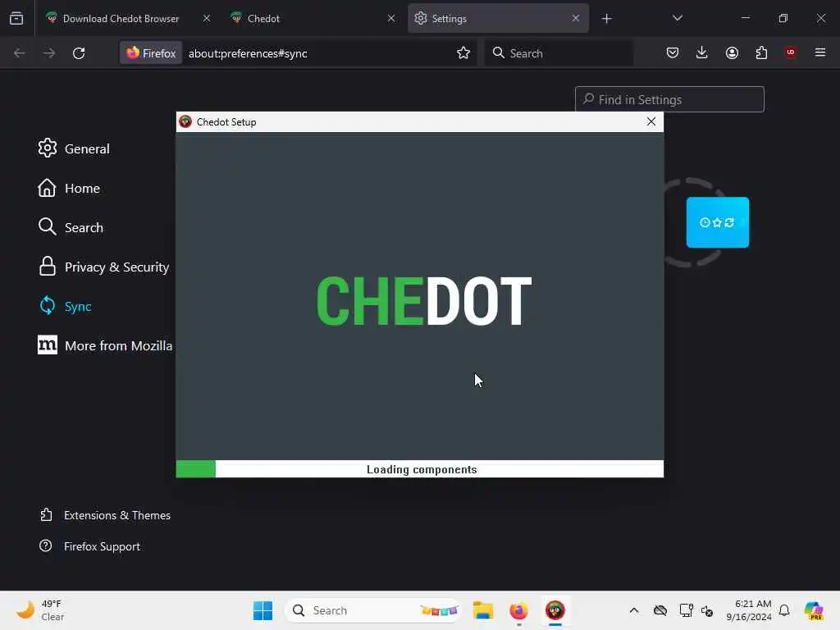
Task: Open Privacy & Security settings category
Action: (x=103, y=267)
